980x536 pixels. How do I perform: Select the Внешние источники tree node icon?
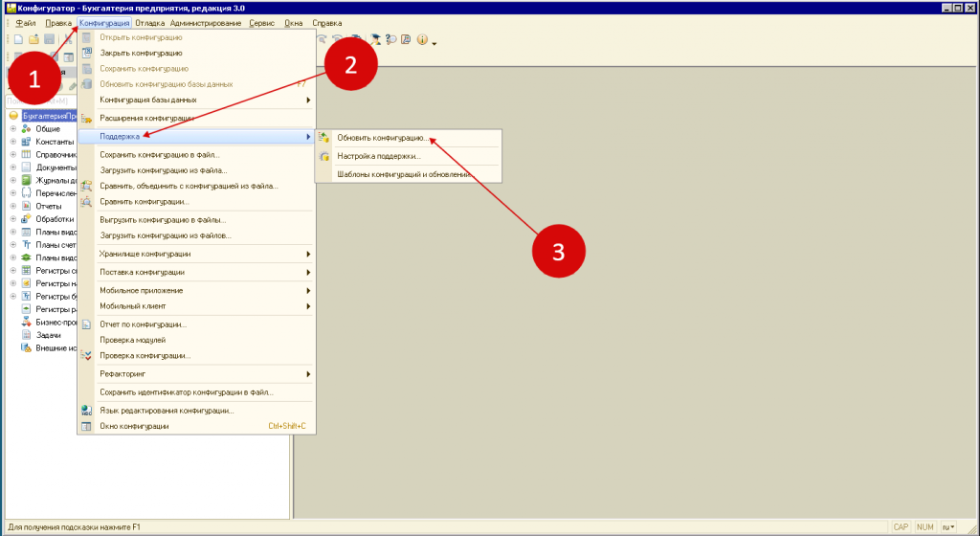click(x=26, y=348)
